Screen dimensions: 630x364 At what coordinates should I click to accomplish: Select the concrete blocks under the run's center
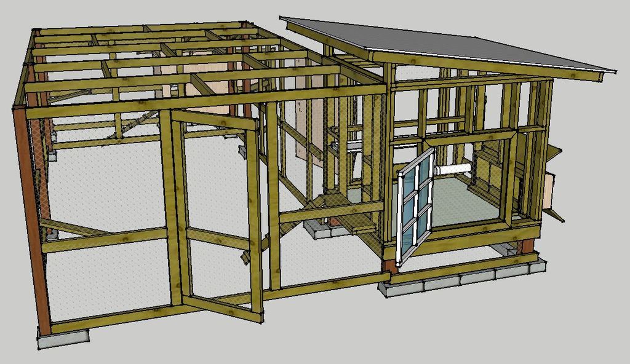(x=320, y=231)
